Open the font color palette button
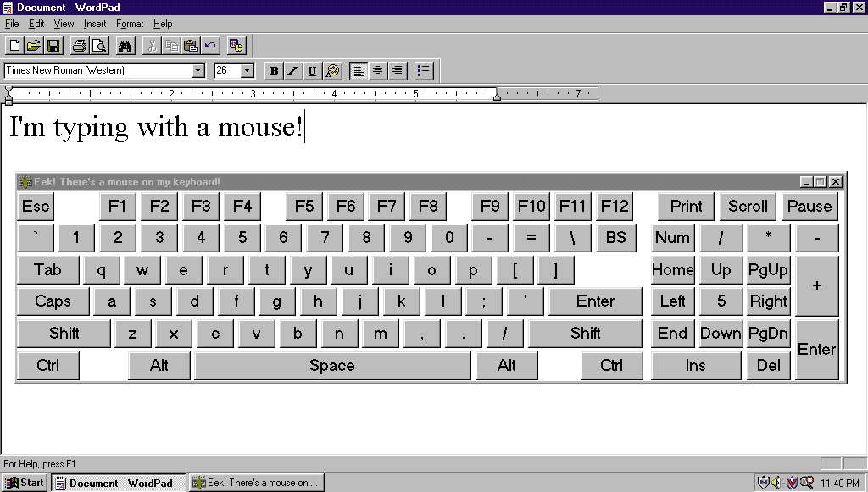This screenshot has height=492, width=868. 332,71
